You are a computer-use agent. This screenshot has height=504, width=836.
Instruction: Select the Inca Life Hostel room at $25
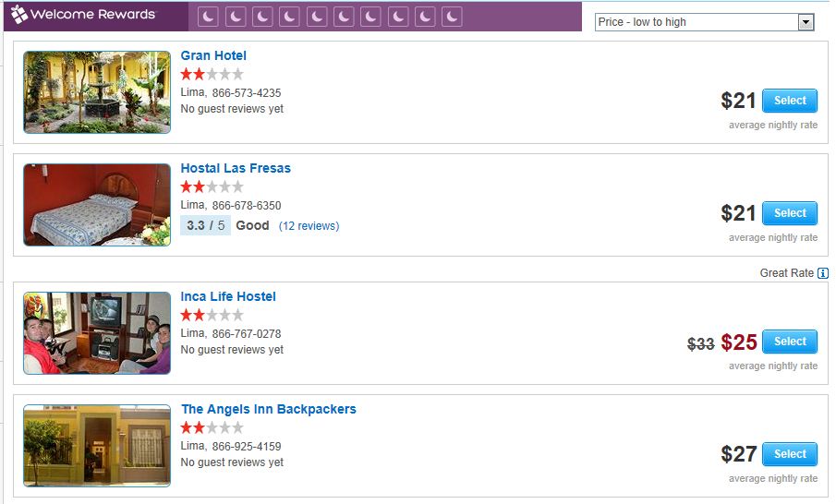790,342
